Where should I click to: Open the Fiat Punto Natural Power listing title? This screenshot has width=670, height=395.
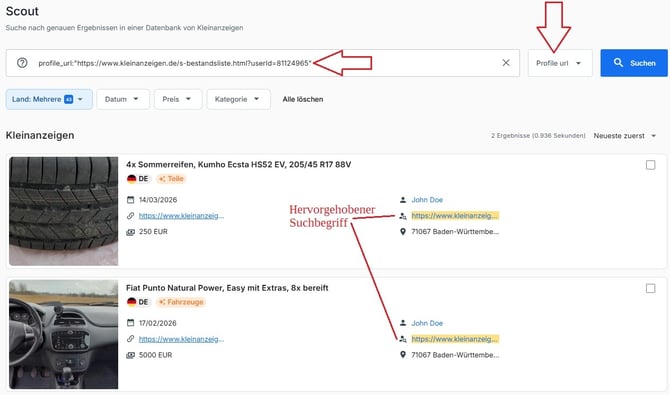point(227,288)
